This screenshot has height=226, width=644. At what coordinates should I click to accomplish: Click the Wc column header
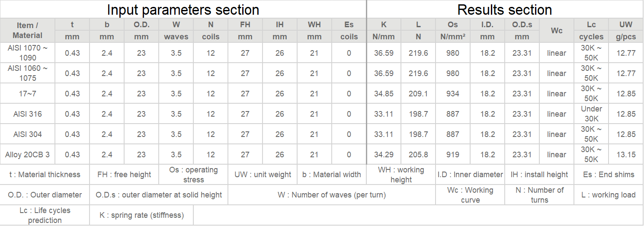[x=557, y=30]
